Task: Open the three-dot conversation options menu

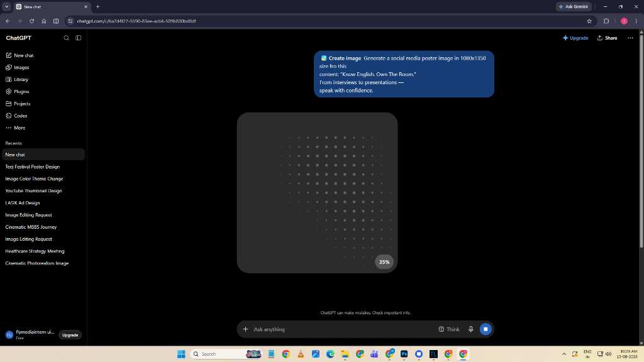Action: coord(630,38)
